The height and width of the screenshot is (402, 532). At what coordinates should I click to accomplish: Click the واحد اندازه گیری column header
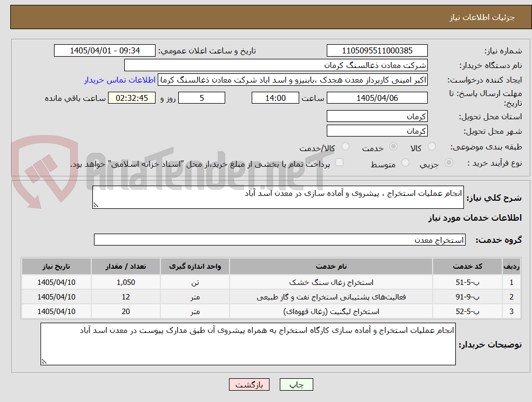coord(195,267)
